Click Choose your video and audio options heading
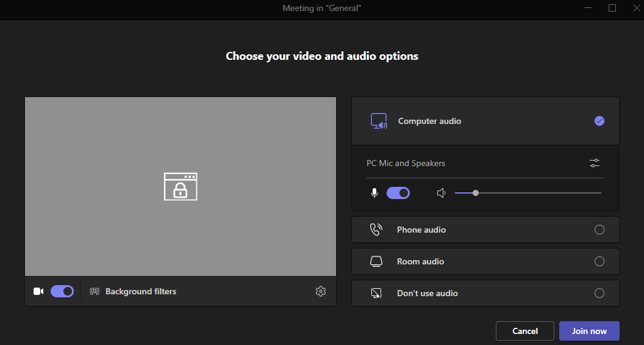 [322, 56]
